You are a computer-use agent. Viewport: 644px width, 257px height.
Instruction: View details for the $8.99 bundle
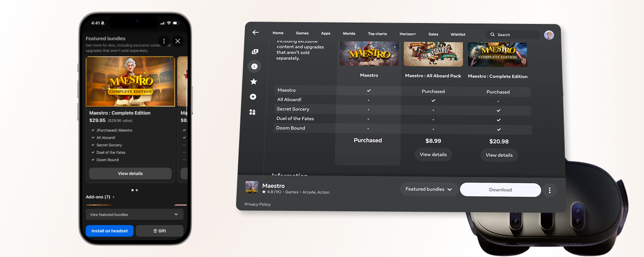tap(433, 155)
